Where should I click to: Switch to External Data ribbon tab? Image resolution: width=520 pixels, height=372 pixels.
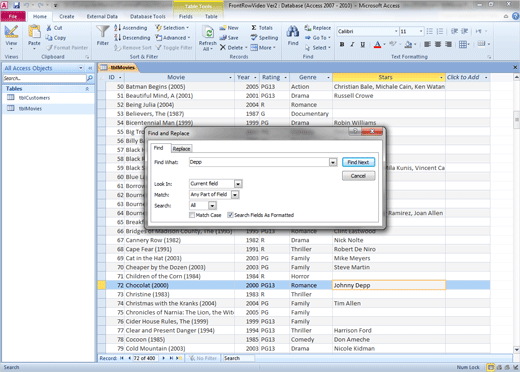(x=102, y=16)
